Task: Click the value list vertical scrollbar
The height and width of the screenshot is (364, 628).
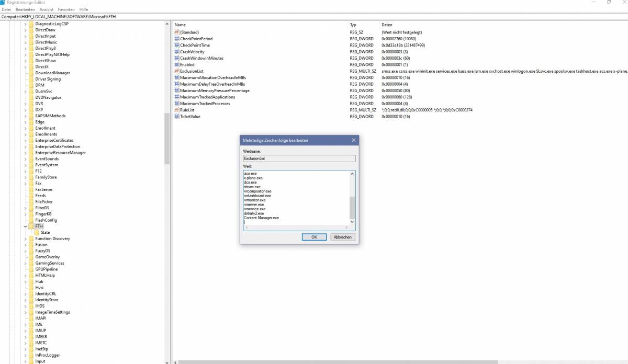Action: click(x=352, y=207)
